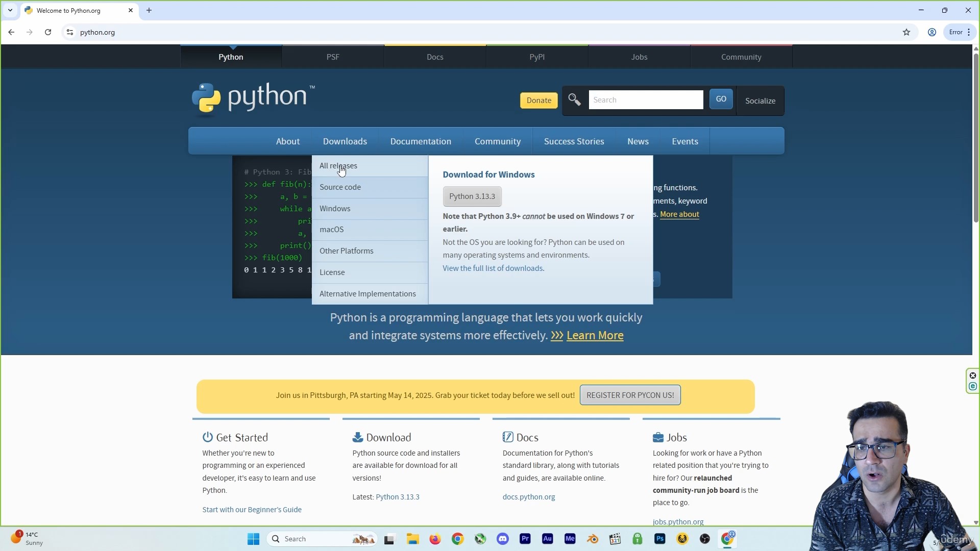Expand the tab search dropdown arrow
The width and height of the screenshot is (980, 551).
coord(10,10)
